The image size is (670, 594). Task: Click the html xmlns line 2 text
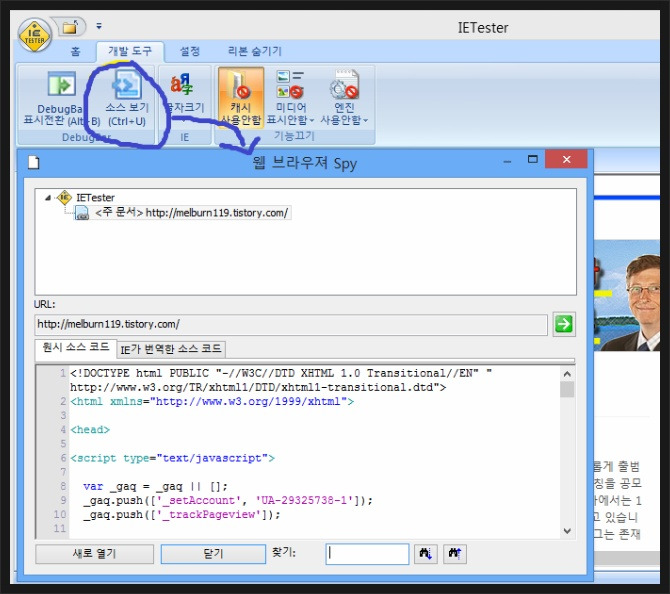pos(212,401)
